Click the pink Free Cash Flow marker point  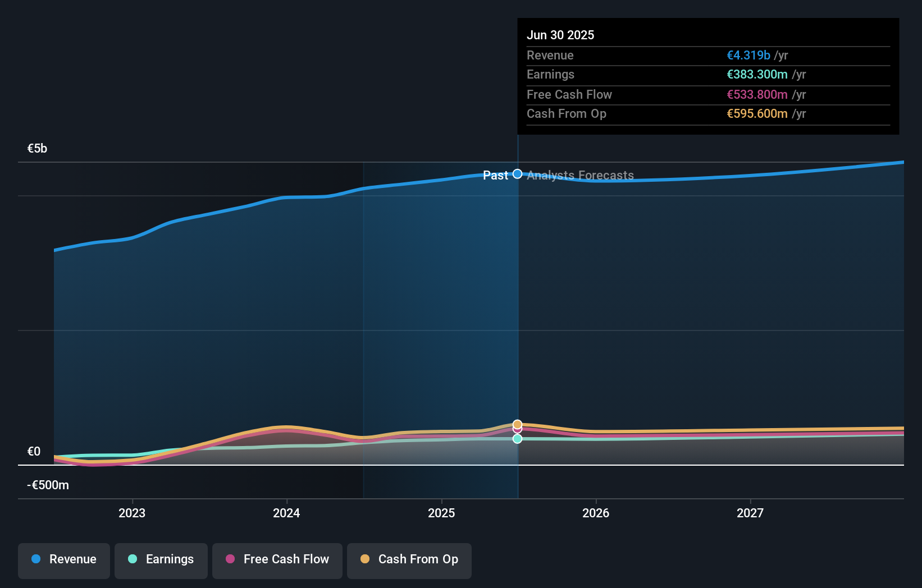tap(517, 430)
